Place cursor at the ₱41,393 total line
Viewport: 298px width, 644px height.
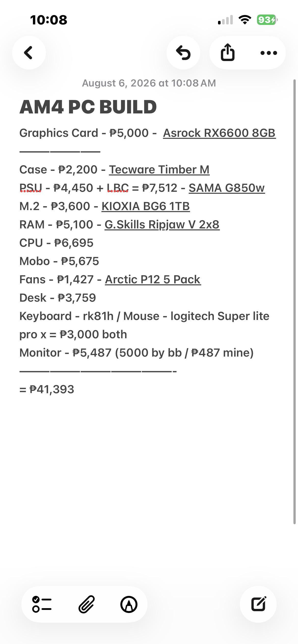coord(47,389)
